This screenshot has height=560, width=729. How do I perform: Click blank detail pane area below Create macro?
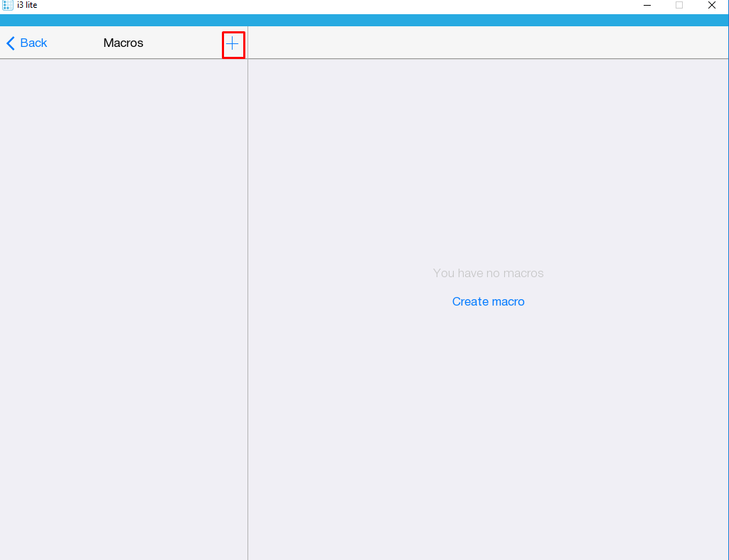pyautogui.click(x=488, y=426)
